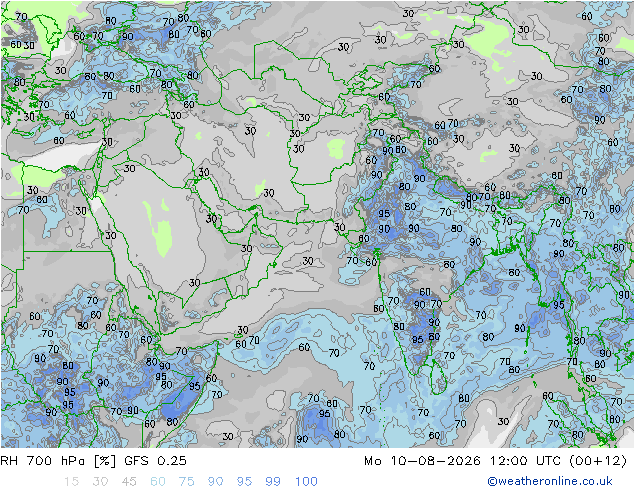This screenshot has height=490, width=634.
Task: Select the legend value 90 in color scale
Action: (x=215, y=482)
